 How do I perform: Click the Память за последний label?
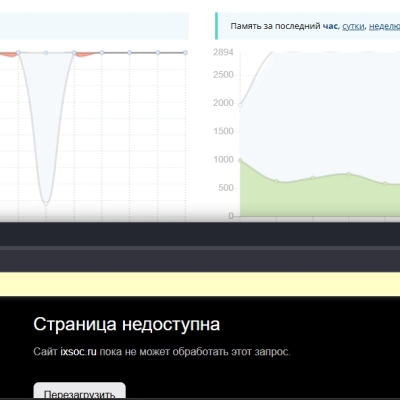tap(275, 26)
